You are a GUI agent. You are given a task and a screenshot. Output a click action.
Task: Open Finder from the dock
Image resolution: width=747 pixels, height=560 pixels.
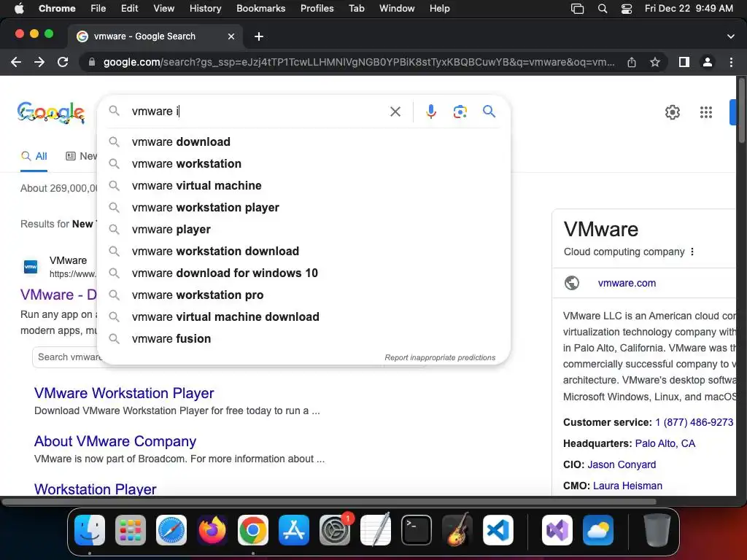click(90, 530)
